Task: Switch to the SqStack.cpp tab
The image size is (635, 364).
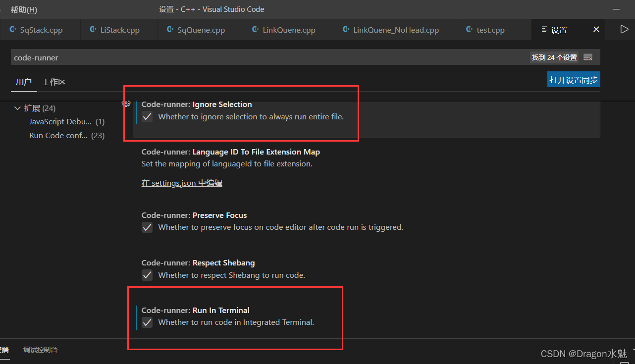Action: (40, 30)
